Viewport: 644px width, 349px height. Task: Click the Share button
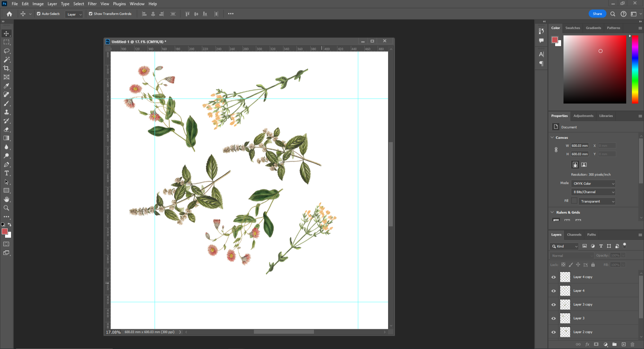tap(597, 14)
